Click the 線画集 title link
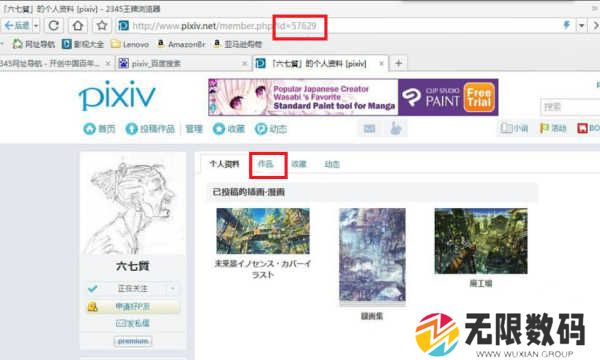The height and width of the screenshot is (360, 600). click(x=372, y=316)
